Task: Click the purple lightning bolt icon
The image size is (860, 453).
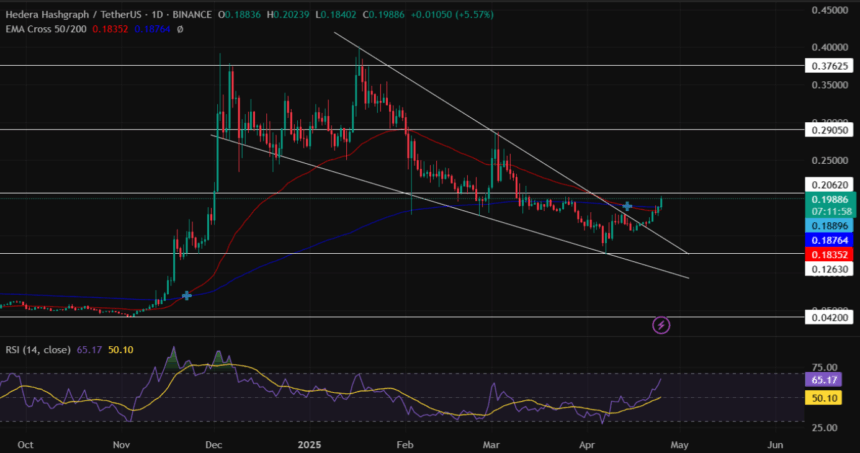Action: 661,325
